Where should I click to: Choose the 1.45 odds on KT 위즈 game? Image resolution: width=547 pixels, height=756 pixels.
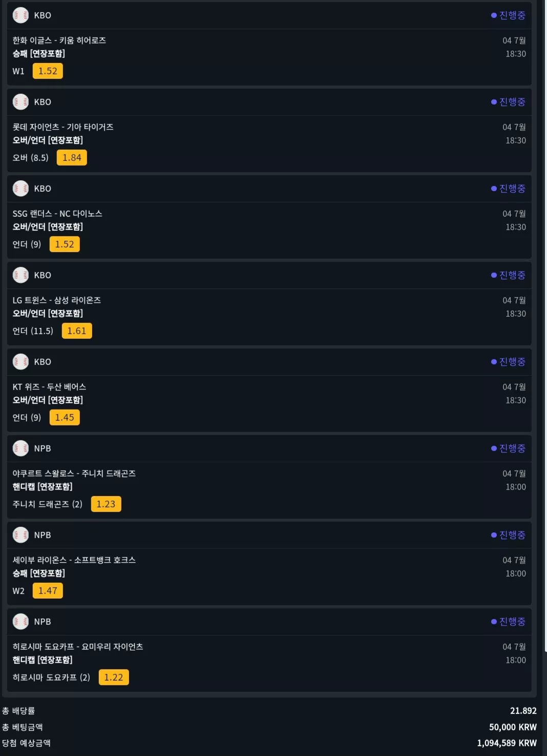(x=65, y=418)
